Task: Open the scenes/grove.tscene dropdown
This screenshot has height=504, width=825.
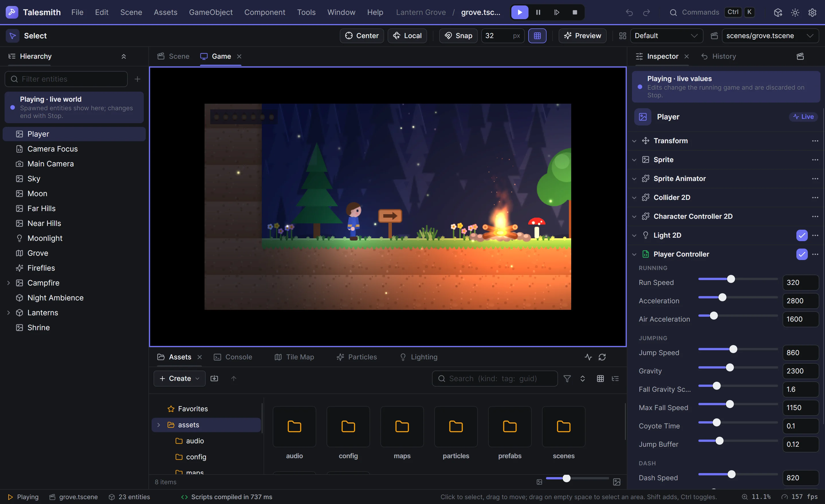Action: click(770, 36)
